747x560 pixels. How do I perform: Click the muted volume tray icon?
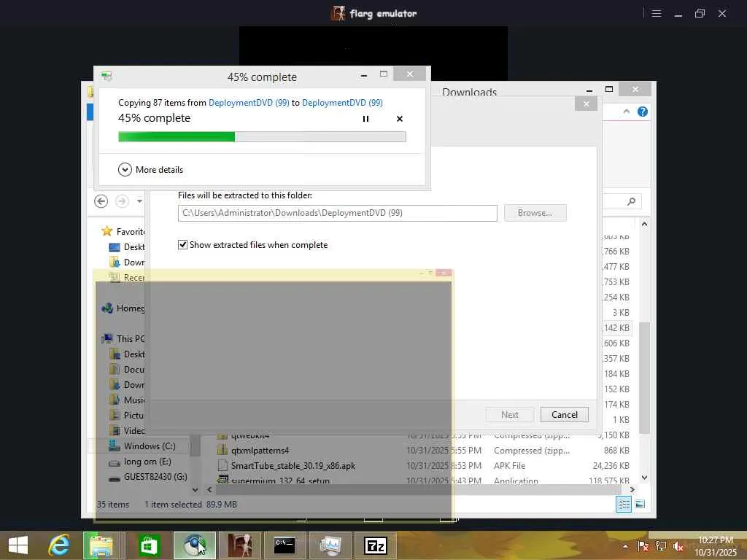[678, 546]
